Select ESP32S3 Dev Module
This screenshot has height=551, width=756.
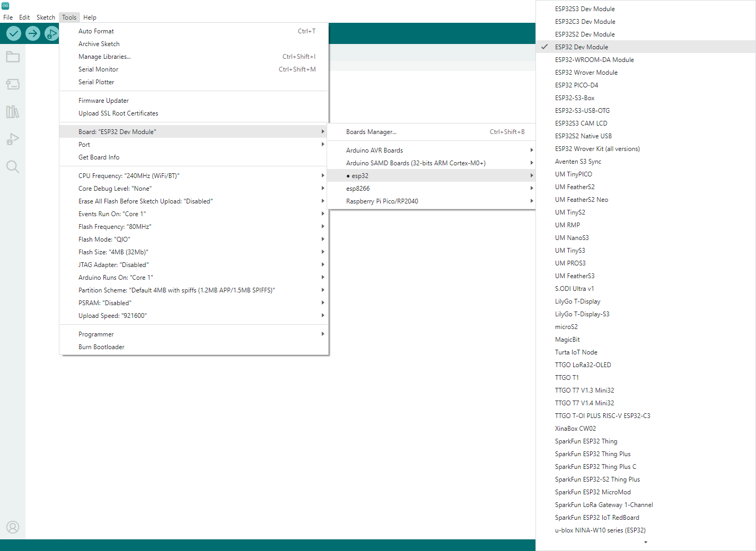pos(646,9)
